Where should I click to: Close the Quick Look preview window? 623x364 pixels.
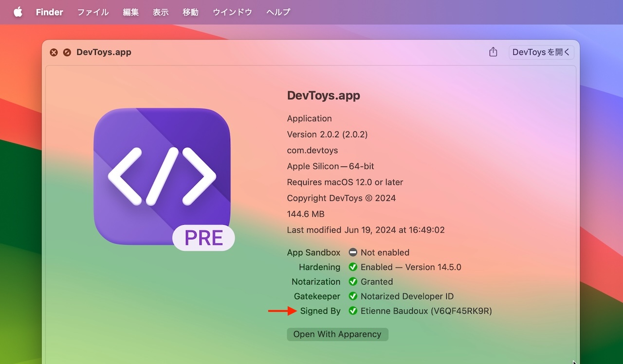tap(54, 52)
